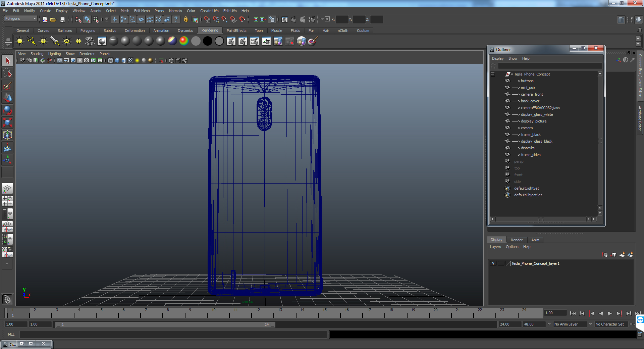Toggle wireframe display in viewport toolbar
Image resolution: width=644 pixels, height=349 pixels.
pyautogui.click(x=110, y=60)
